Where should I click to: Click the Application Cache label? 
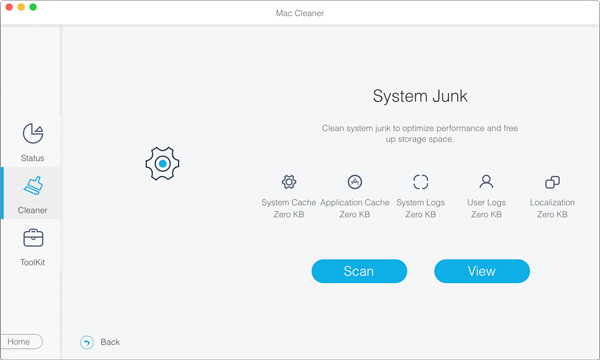355,202
